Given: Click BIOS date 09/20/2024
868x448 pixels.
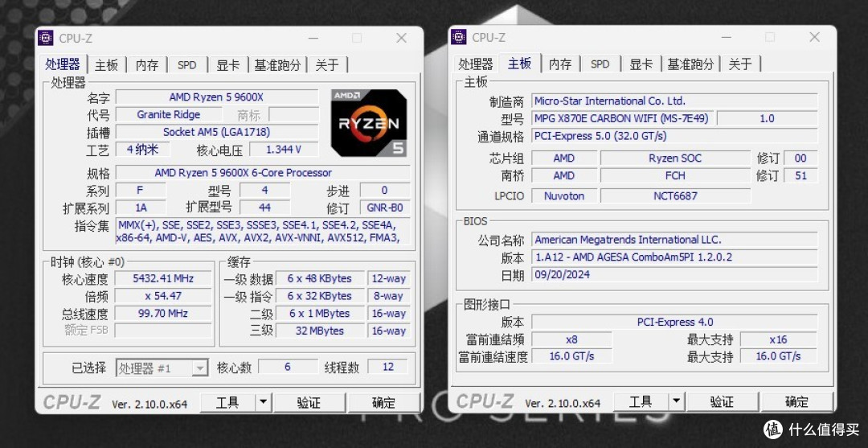Looking at the screenshot, I should [x=674, y=274].
